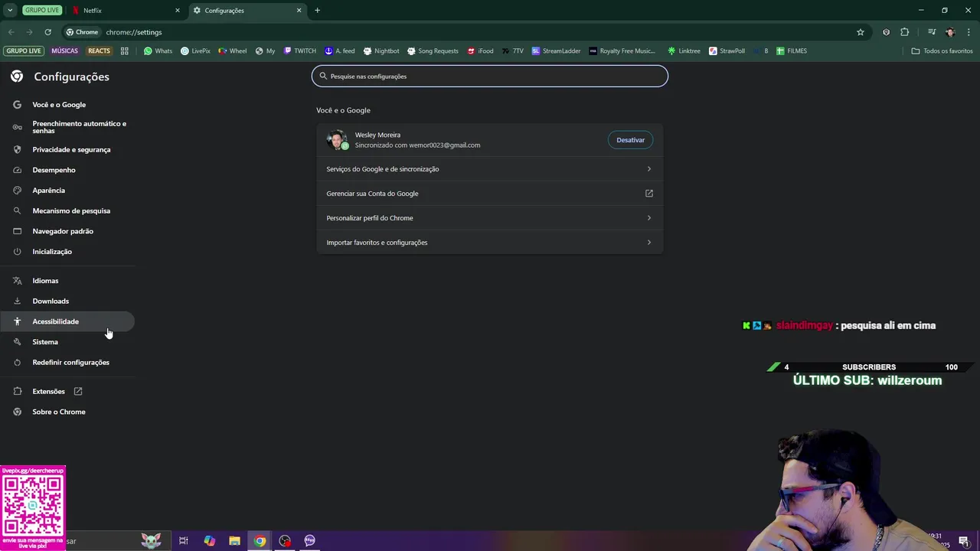Screen dimensions: 980x551
Task: Open Copilot from the taskbar
Action: (210, 541)
